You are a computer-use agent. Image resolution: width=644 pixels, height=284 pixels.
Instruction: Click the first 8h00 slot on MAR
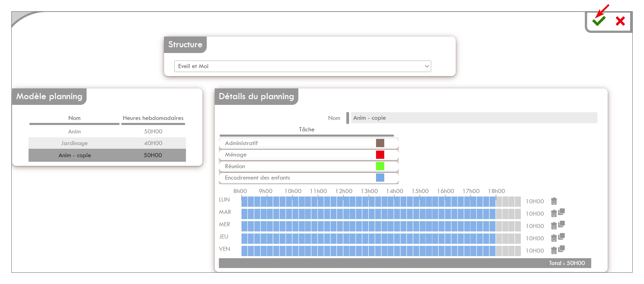244,214
